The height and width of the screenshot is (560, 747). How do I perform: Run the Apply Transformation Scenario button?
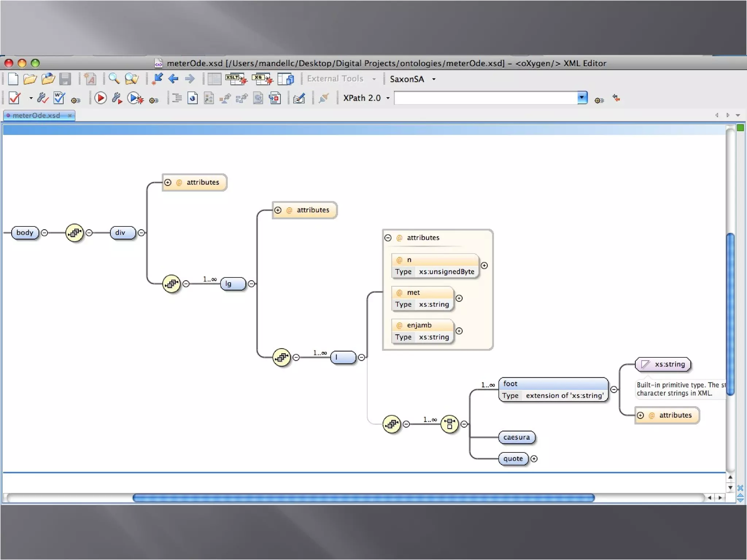100,98
